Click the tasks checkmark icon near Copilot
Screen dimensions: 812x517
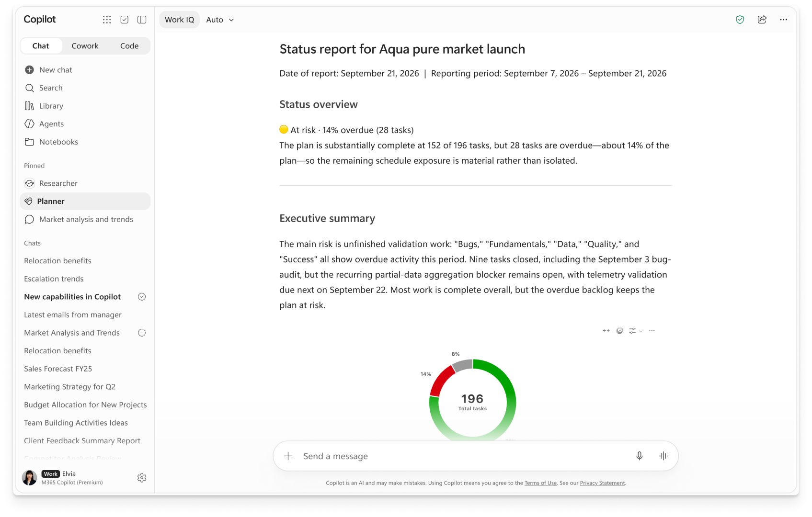[x=125, y=20]
